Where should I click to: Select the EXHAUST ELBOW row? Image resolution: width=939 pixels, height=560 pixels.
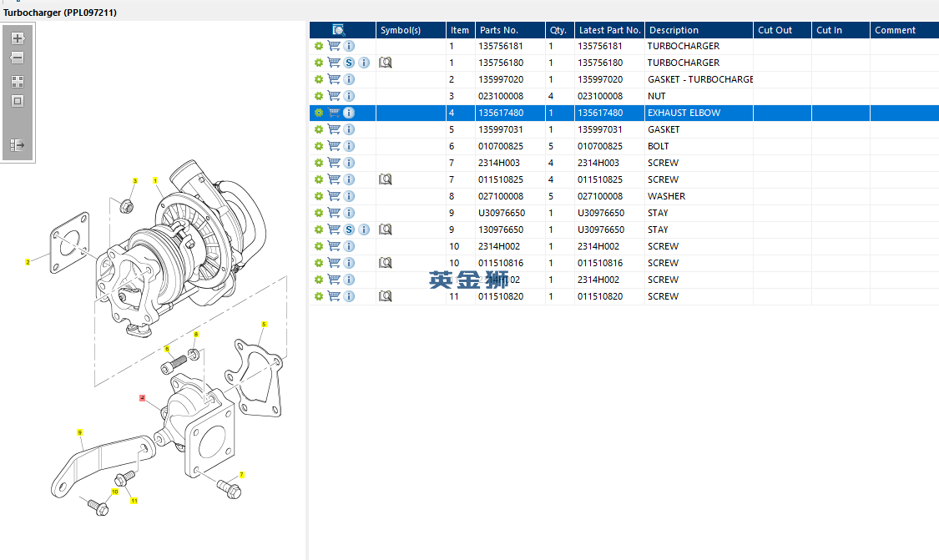pos(683,113)
